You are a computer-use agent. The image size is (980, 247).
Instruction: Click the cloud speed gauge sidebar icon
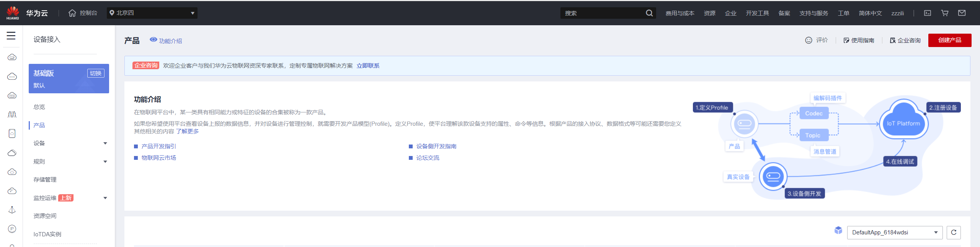coord(12,191)
